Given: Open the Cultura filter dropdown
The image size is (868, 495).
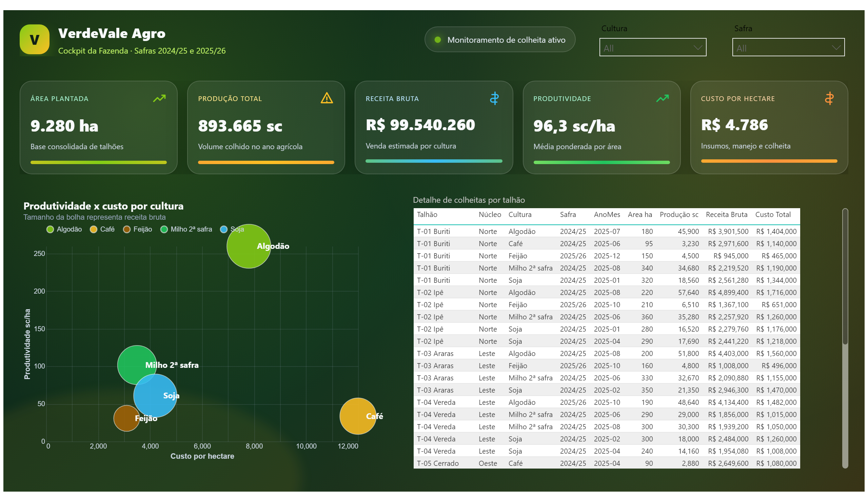Looking at the screenshot, I should tap(652, 47).
